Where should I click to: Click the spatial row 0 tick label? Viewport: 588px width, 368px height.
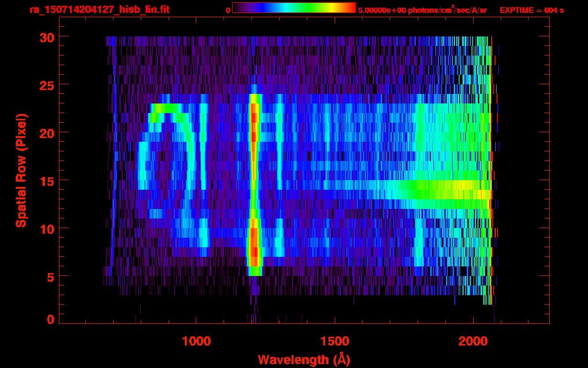point(51,320)
